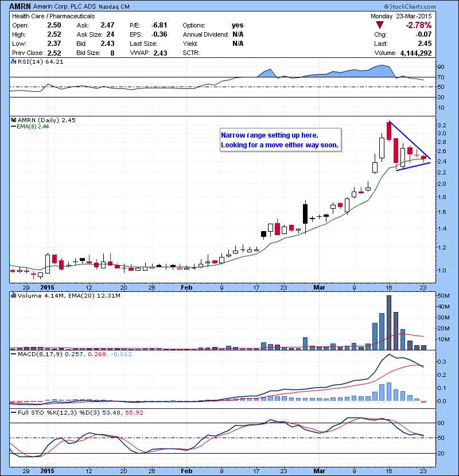The width and height of the screenshot is (459, 476).
Task: Click the Narrow range setting up here annotation
Action: point(281,140)
